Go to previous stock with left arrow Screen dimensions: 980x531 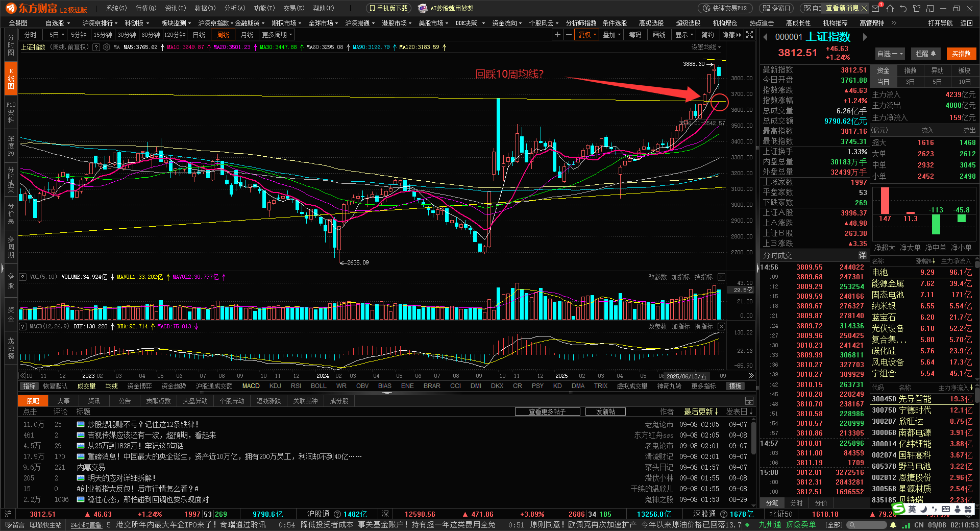[766, 37]
